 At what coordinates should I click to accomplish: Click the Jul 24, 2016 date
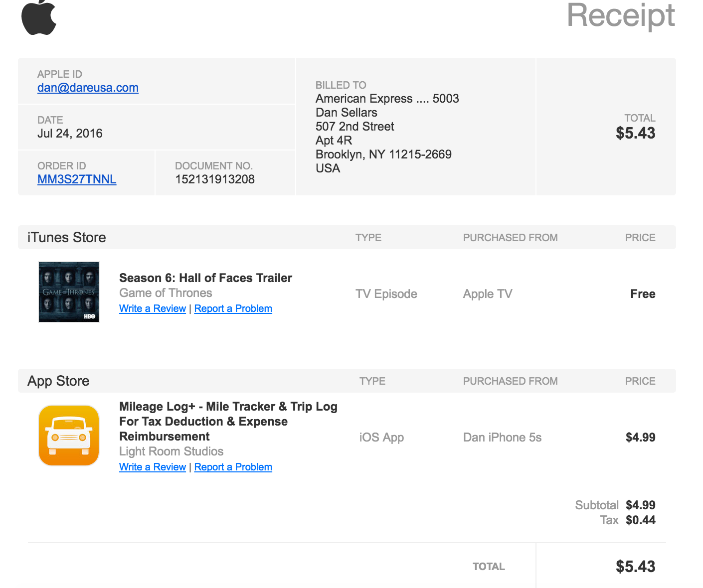[x=70, y=134]
